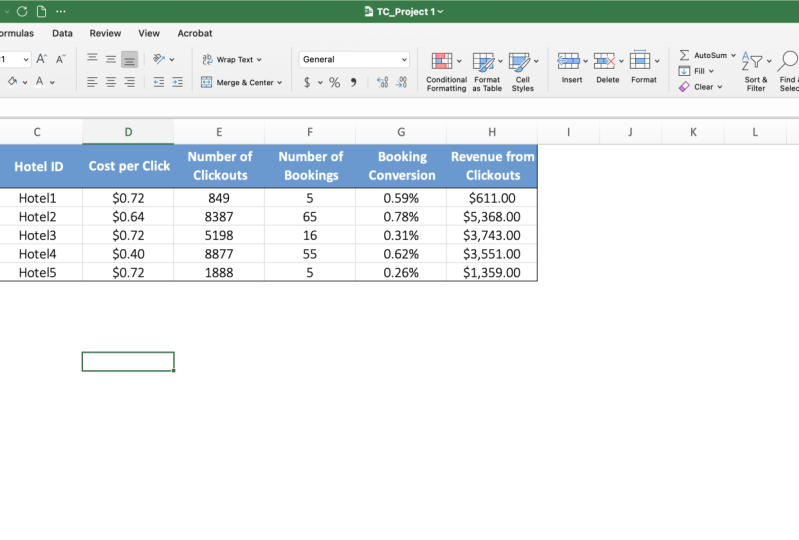Image resolution: width=799 pixels, height=540 pixels.
Task: Click the font color A icon
Action: tap(39, 81)
